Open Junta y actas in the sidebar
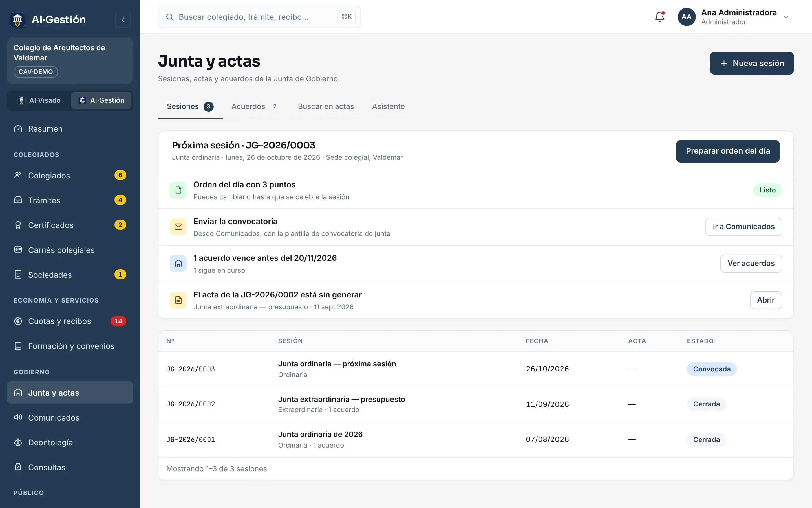This screenshot has width=812, height=508. (70, 392)
